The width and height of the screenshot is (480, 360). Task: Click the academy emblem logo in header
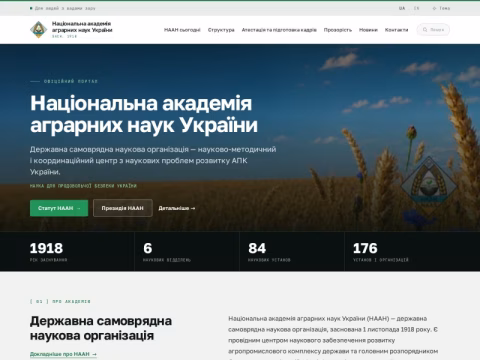point(39,30)
